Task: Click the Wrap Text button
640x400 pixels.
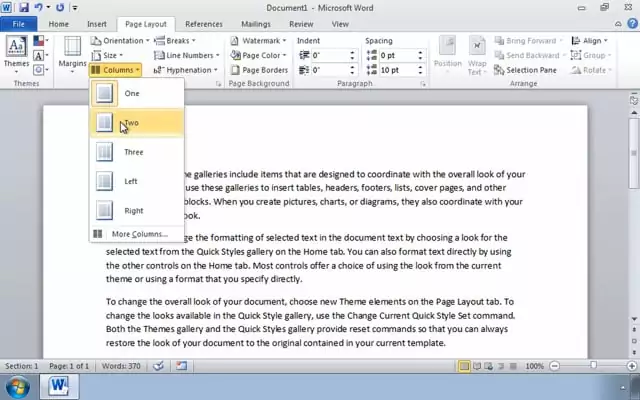Action: [x=477, y=56]
